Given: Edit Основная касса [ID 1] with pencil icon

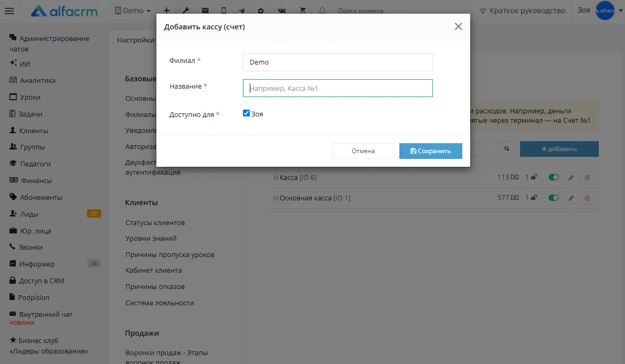Looking at the screenshot, I should coord(571,198).
